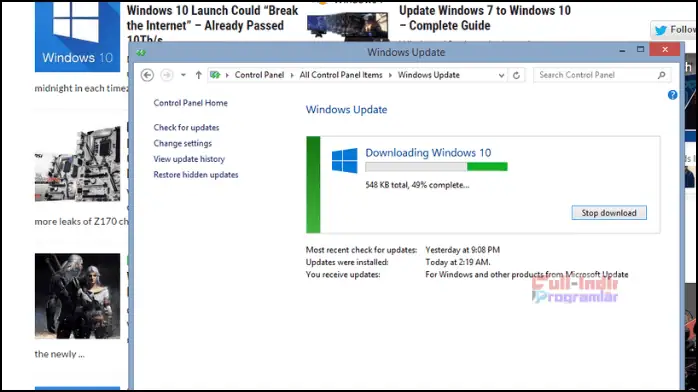Click 'Today at 2:19 AM.' value
Viewport: 698px width, 392px height.
click(x=458, y=262)
